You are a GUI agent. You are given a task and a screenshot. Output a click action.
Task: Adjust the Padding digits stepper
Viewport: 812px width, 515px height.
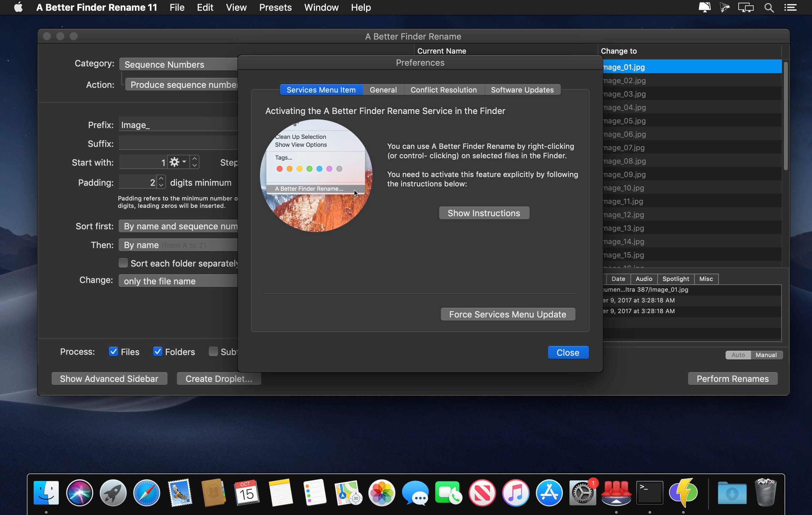pyautogui.click(x=161, y=182)
